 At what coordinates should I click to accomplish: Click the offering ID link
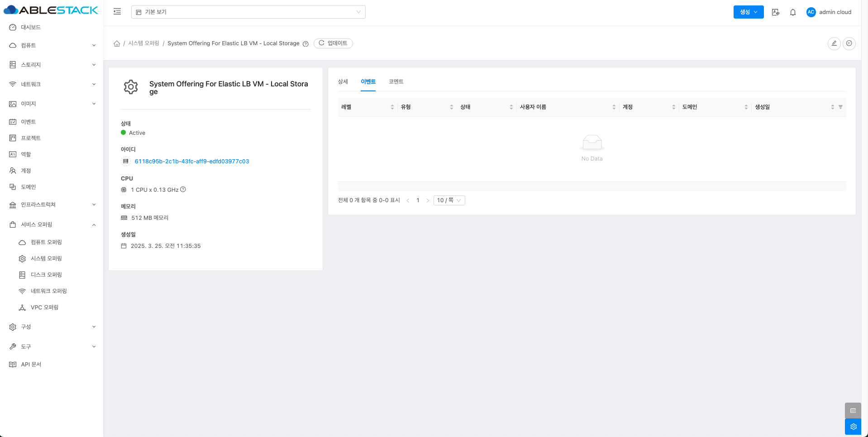pos(192,161)
